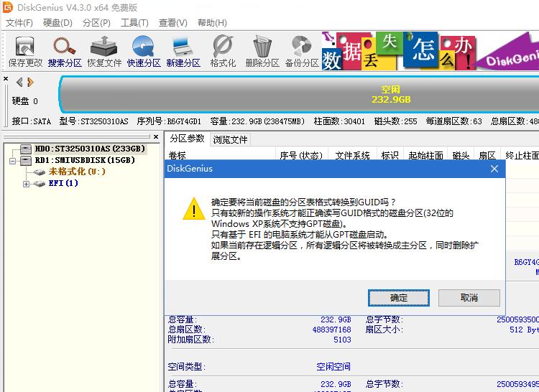Click the 序号(状态) column header
This screenshot has width=539, height=392.
pos(301,155)
